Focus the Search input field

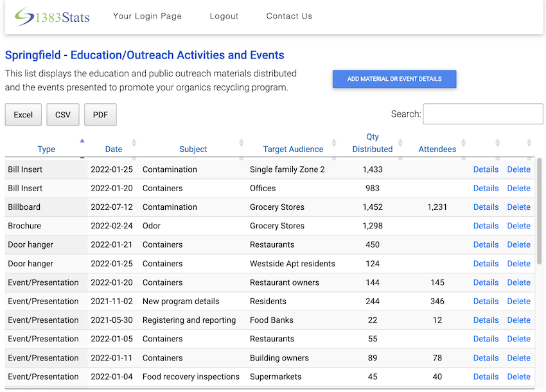coord(482,114)
